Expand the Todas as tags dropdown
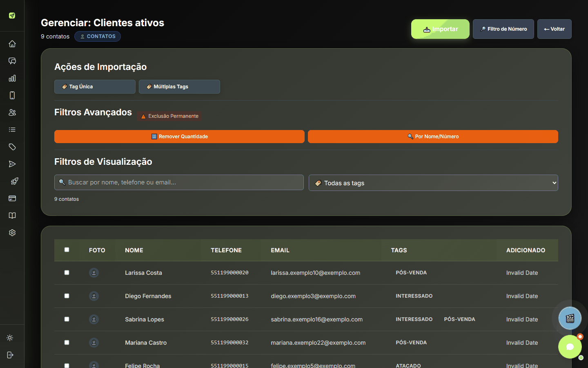 click(433, 183)
